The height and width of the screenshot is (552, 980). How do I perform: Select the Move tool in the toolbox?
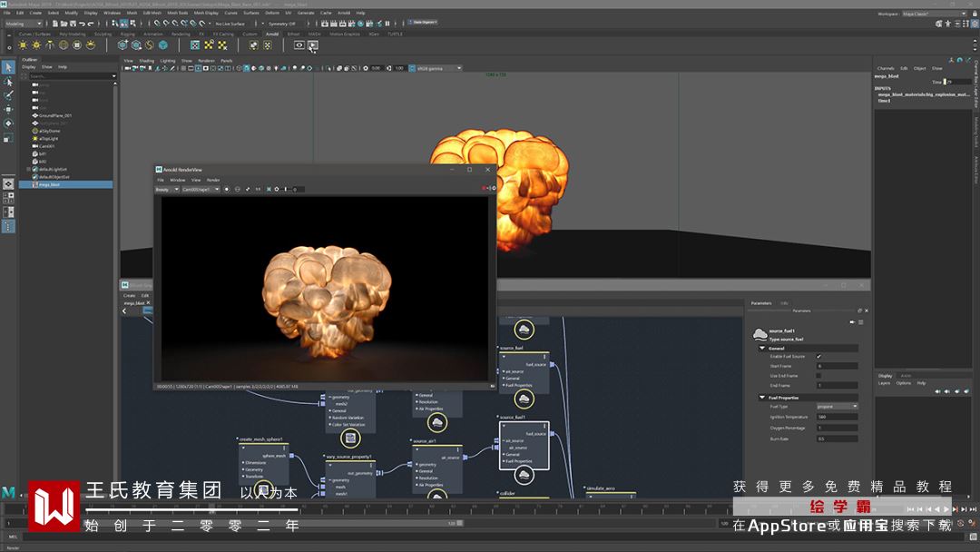tap(8, 109)
